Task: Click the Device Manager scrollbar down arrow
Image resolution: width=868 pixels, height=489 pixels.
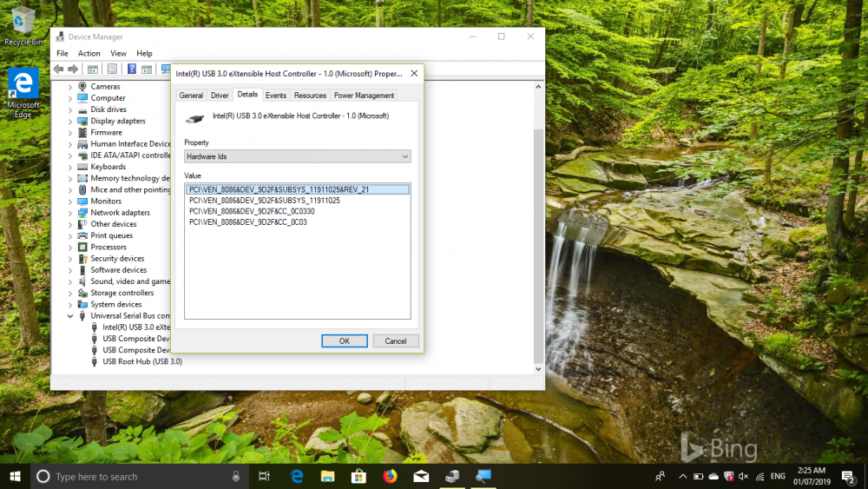Action: click(538, 369)
